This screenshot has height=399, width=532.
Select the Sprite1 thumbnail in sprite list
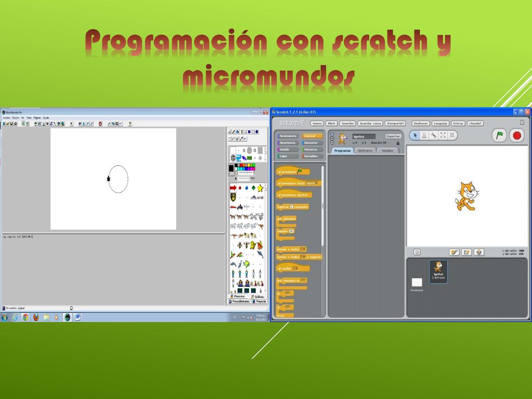coord(438,271)
